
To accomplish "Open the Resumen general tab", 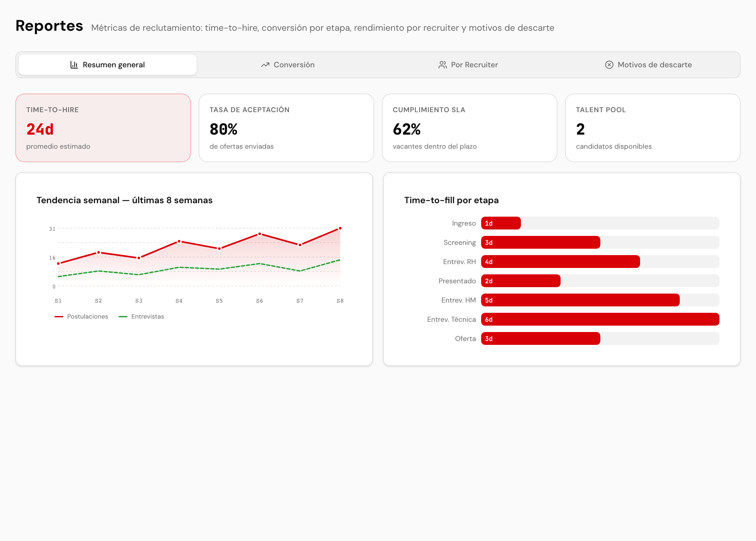I will (108, 65).
